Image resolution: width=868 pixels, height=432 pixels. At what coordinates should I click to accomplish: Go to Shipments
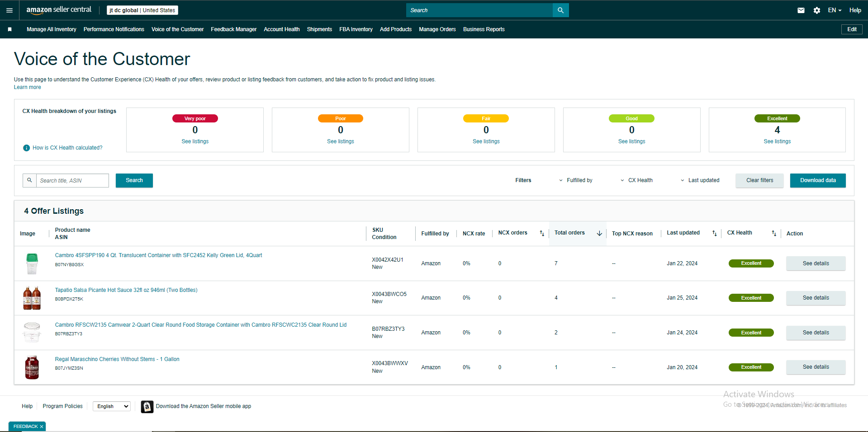tap(319, 29)
